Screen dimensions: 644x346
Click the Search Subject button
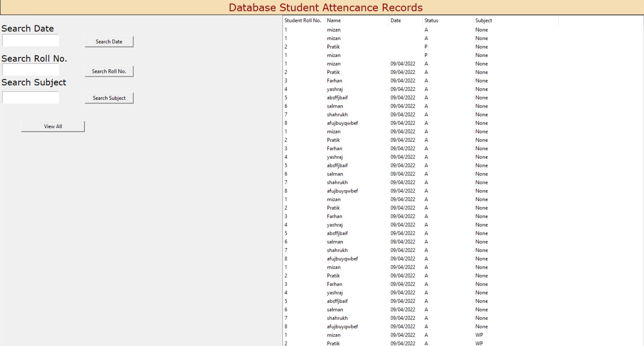109,98
